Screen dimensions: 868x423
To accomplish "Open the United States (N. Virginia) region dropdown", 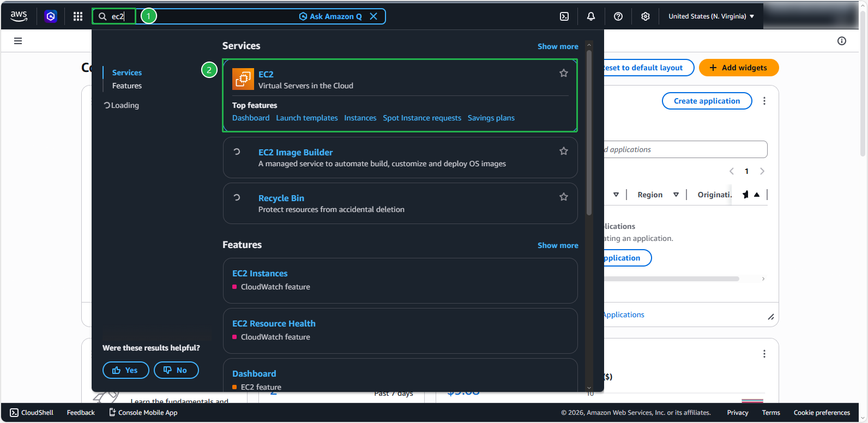I will tap(712, 16).
